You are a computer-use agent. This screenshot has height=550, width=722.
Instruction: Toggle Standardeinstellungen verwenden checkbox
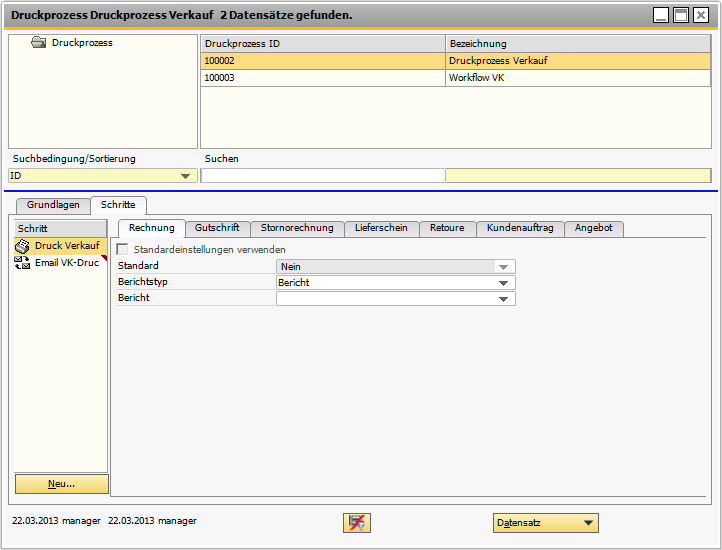(x=123, y=249)
